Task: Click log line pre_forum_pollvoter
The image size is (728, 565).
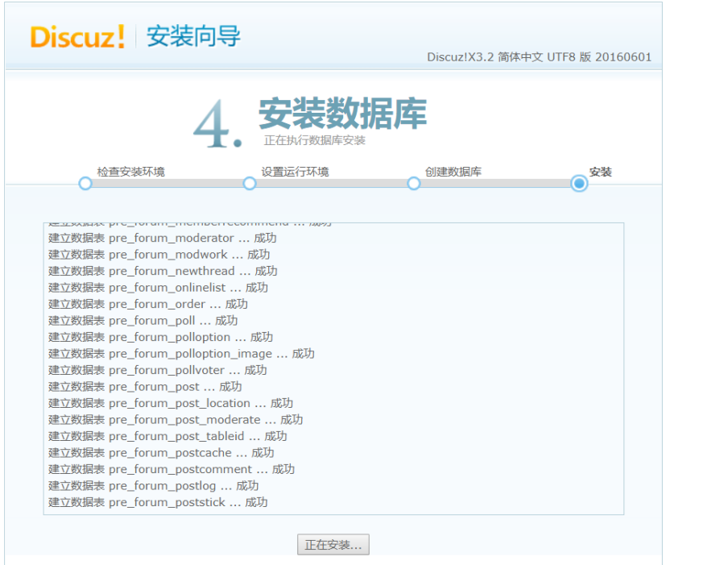Action: 158,370
